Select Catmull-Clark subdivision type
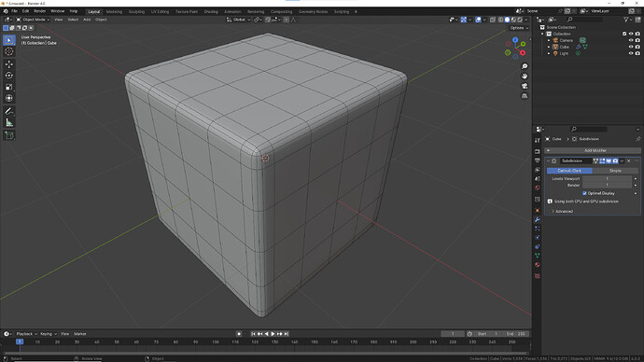The image size is (644, 362). 569,171
